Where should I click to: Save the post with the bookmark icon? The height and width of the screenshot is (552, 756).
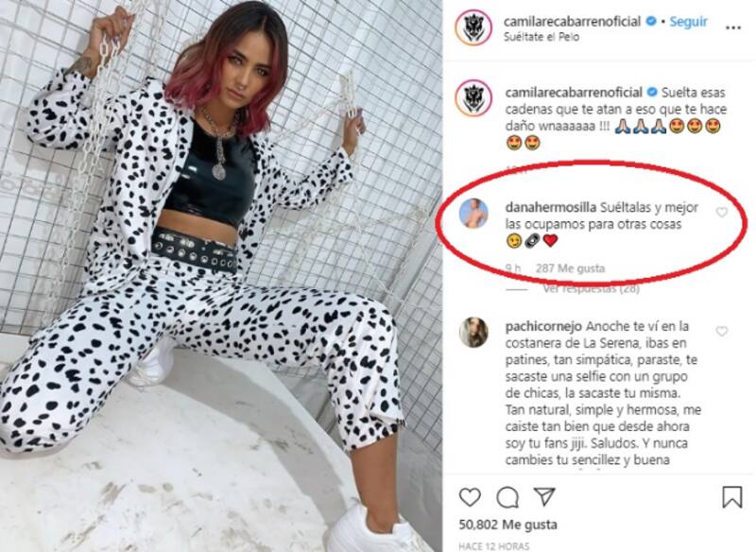tap(731, 496)
